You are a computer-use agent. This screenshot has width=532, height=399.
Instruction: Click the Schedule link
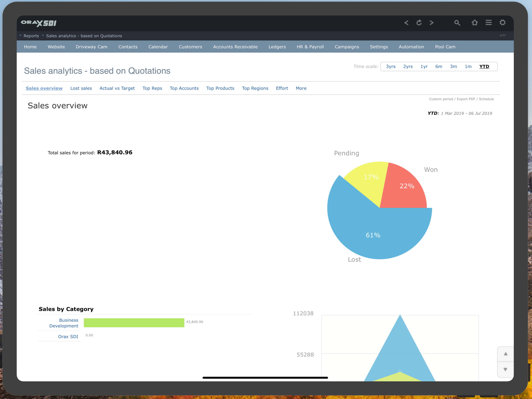486,99
